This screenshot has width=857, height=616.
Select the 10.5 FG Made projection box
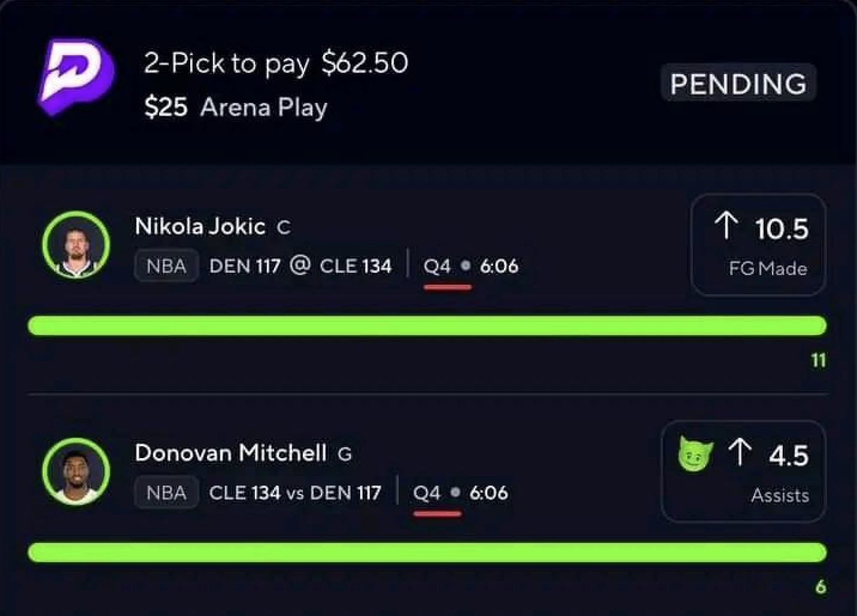tap(758, 245)
